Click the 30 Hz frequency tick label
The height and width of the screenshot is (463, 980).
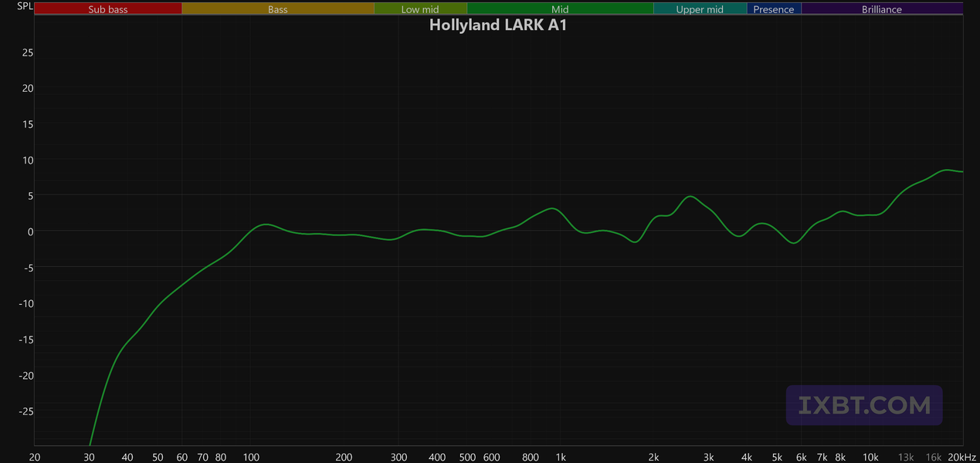coord(90,457)
